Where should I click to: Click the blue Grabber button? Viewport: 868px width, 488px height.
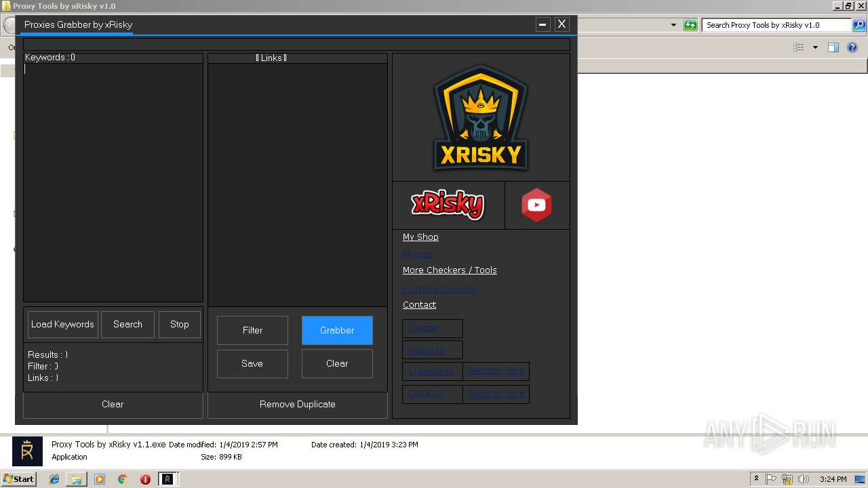point(337,330)
